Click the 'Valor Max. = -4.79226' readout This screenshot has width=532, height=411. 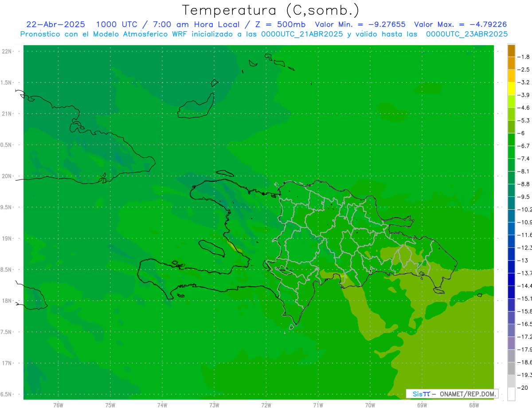pos(461,24)
